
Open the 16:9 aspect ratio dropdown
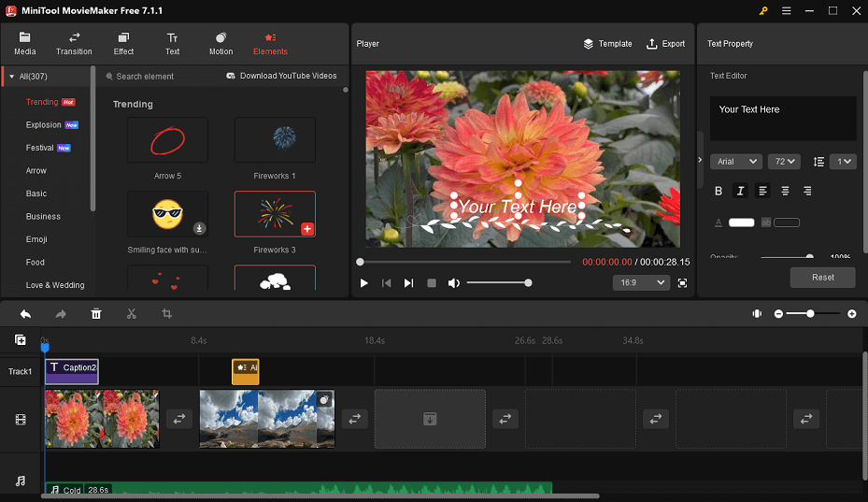coord(640,282)
